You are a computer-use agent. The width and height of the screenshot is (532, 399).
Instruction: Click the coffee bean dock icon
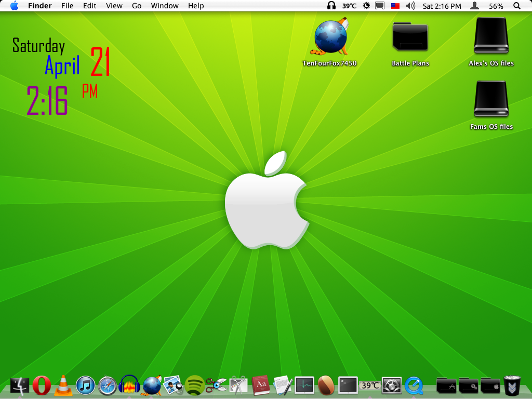click(326, 386)
